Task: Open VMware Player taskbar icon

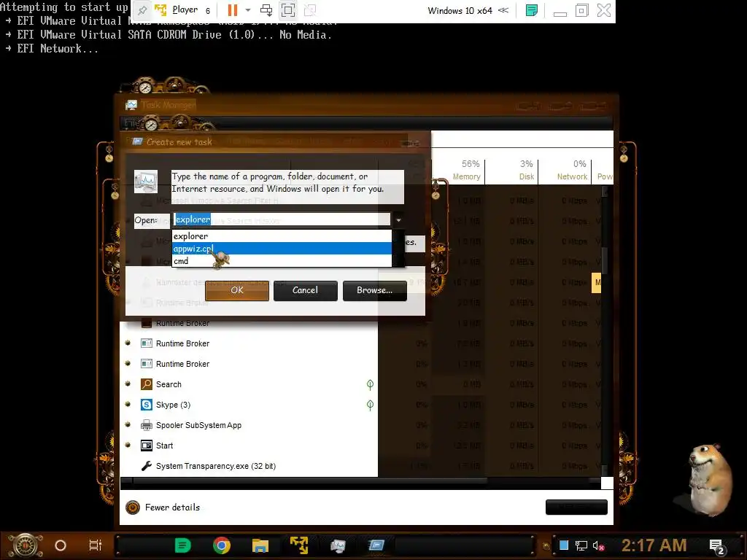Action: tap(299, 545)
